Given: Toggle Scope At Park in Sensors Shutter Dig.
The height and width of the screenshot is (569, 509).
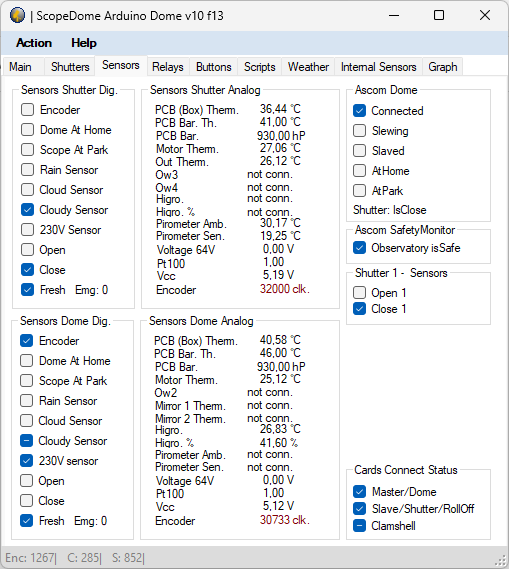Looking at the screenshot, I should point(28,150).
